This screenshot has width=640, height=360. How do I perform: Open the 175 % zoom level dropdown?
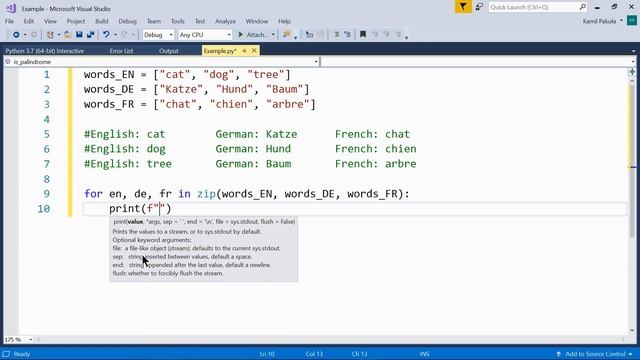(x=30, y=340)
